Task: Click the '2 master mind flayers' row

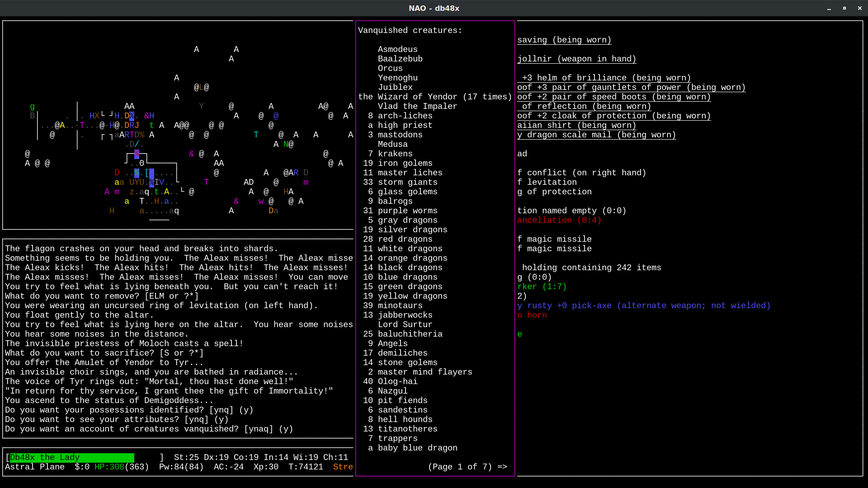Action: pos(420,372)
